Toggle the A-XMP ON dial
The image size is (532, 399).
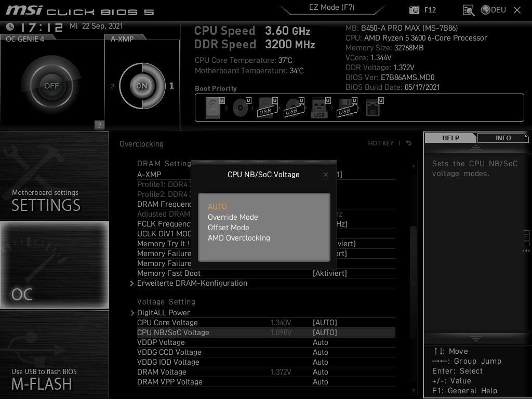[141, 85]
